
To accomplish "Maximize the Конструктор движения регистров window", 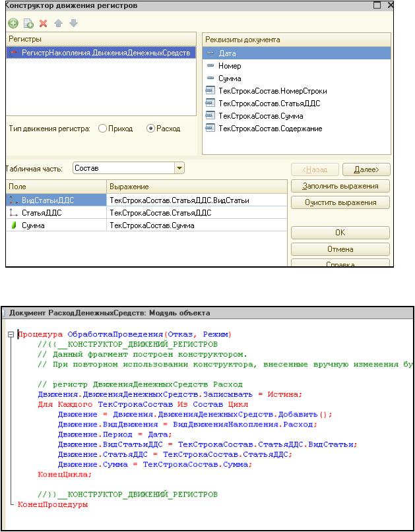I will click(377, 5).
